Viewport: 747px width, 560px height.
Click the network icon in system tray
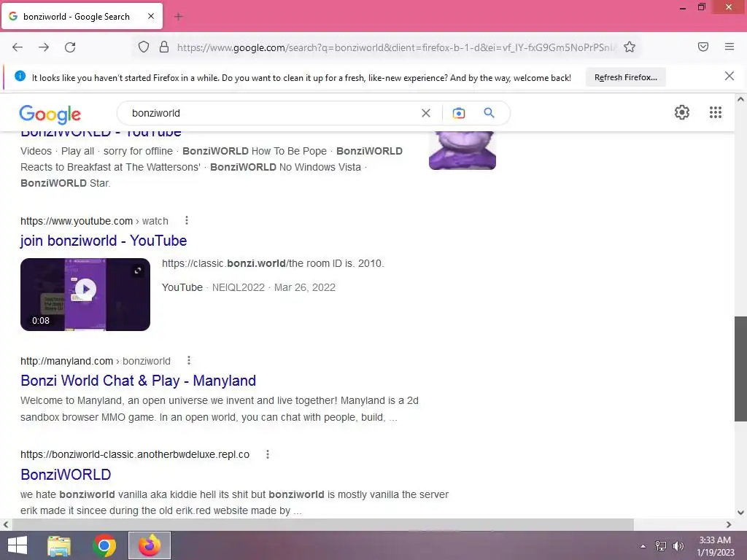(660, 545)
